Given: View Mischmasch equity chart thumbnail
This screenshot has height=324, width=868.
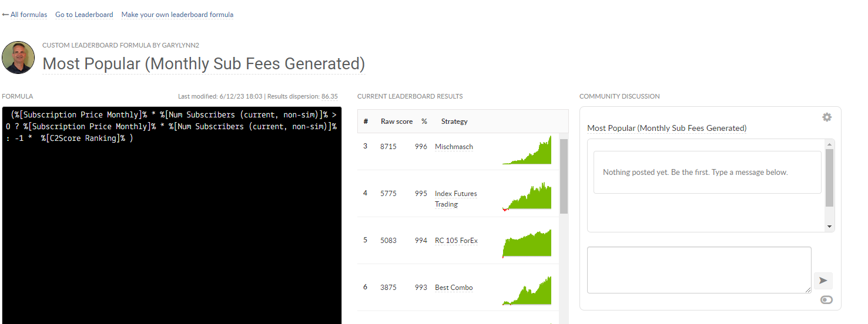Looking at the screenshot, I should tap(527, 150).
